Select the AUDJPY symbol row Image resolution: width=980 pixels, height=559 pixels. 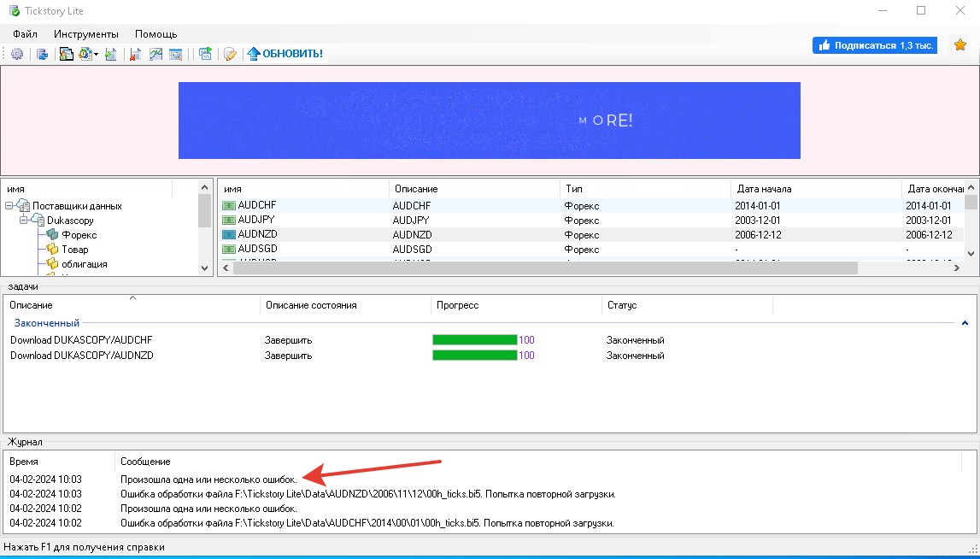[x=593, y=221]
